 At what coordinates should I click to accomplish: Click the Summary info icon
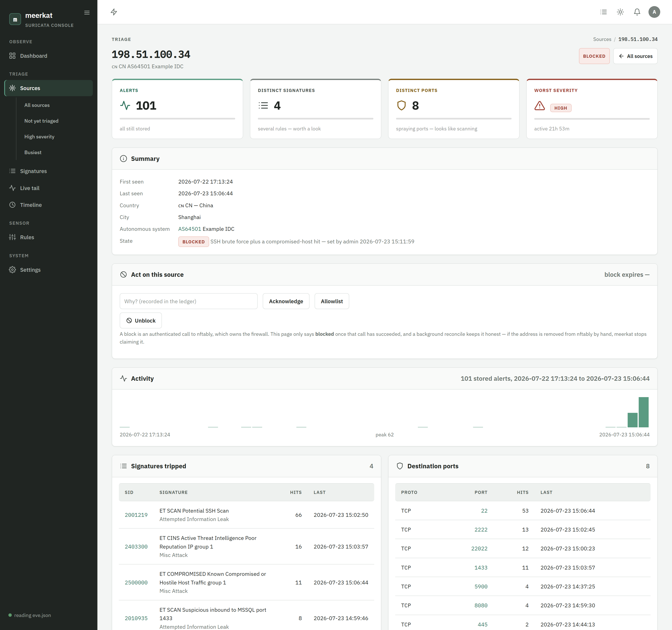pyautogui.click(x=123, y=159)
